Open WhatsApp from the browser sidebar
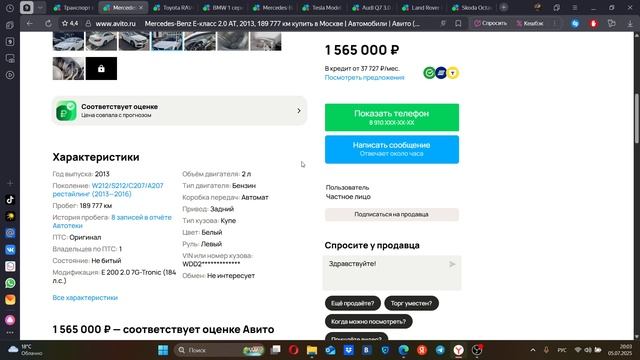Viewport: 640px width, 360px height. (10, 283)
